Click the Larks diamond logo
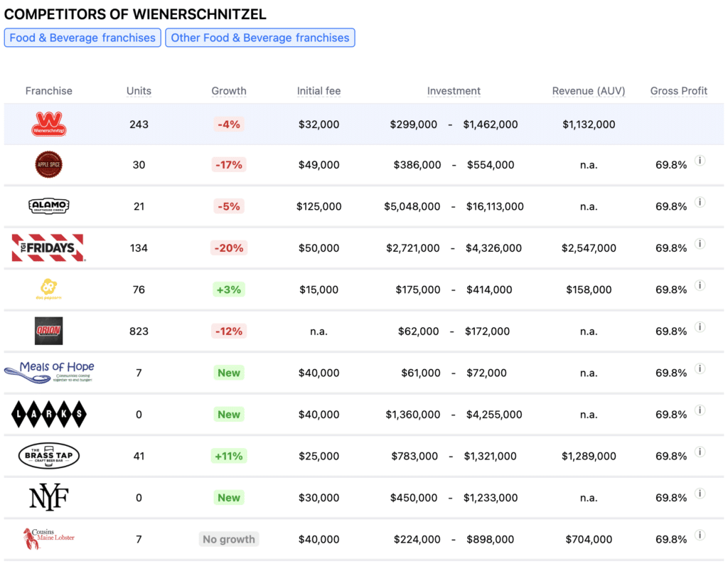The image size is (728, 569). click(49, 414)
